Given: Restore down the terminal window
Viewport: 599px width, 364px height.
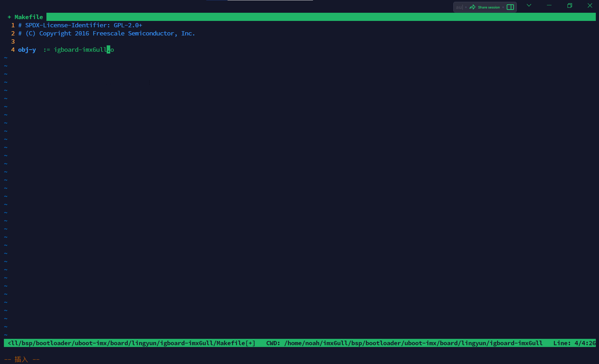Looking at the screenshot, I should point(570,5).
